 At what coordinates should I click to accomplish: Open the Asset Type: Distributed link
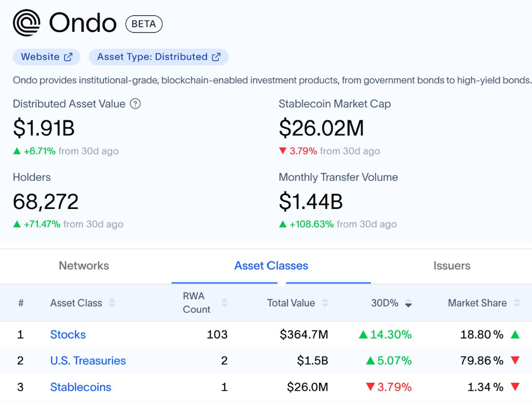(158, 57)
